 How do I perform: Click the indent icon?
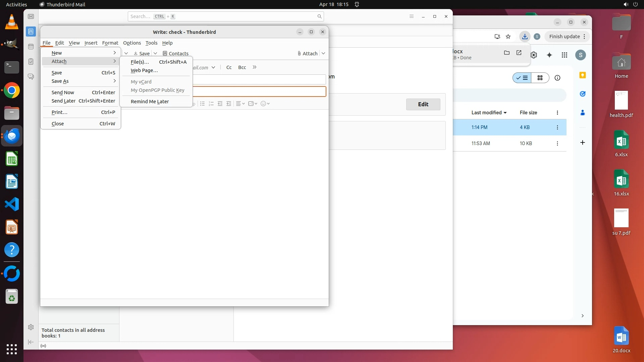pyautogui.click(x=229, y=104)
